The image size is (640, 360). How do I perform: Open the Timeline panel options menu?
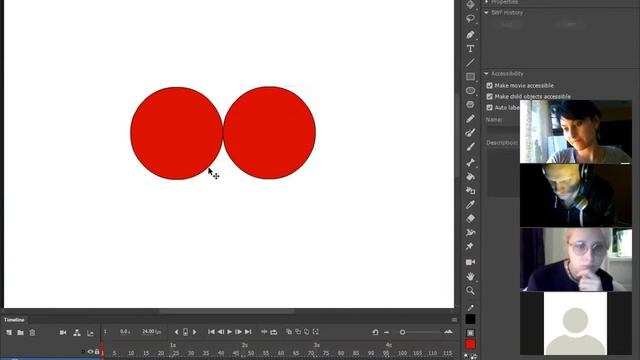tap(454, 320)
